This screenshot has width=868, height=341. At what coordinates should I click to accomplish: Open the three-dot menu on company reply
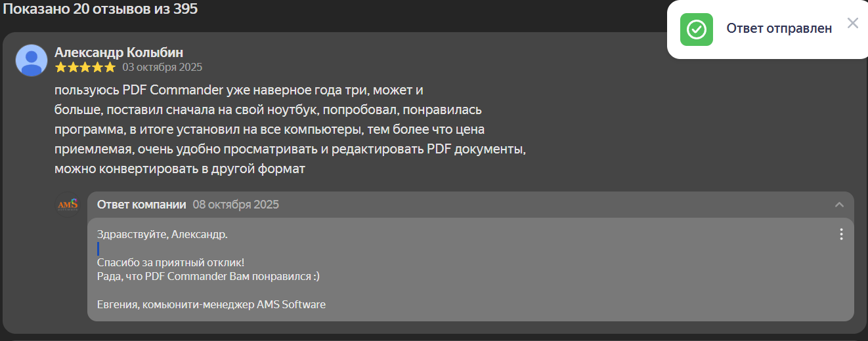[x=841, y=234]
